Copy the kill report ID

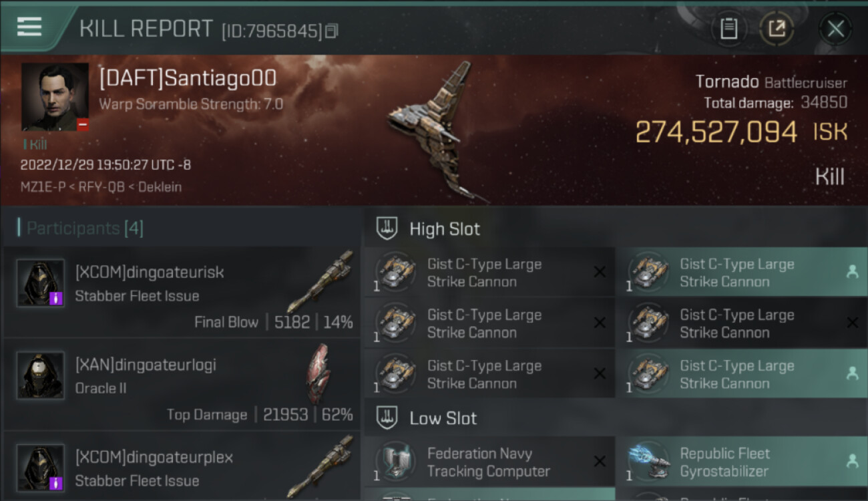(332, 31)
